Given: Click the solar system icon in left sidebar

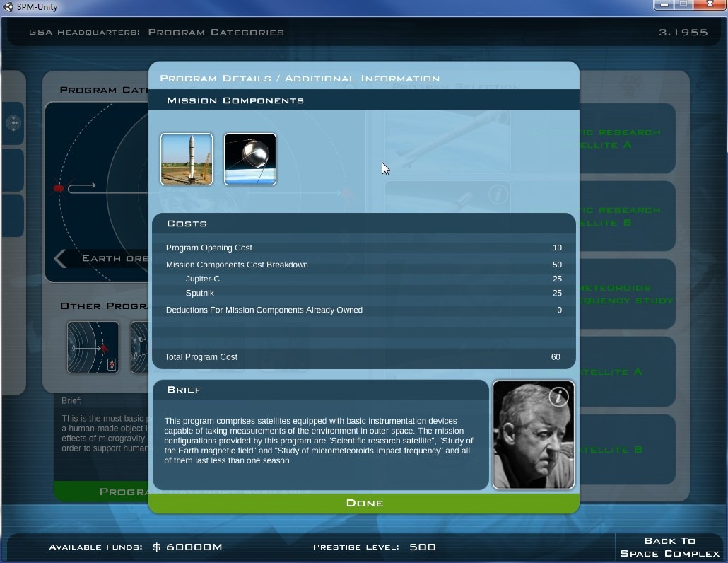Looking at the screenshot, I should click(13, 124).
